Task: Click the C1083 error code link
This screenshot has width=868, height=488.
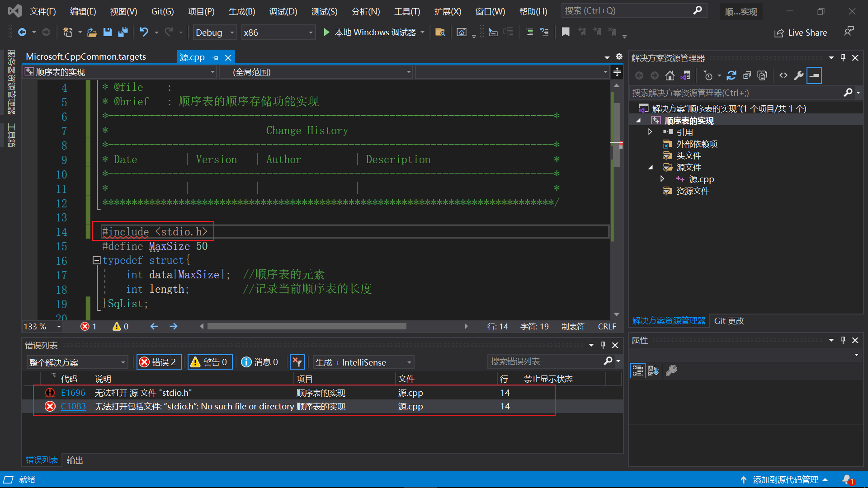Action: pyautogui.click(x=73, y=406)
